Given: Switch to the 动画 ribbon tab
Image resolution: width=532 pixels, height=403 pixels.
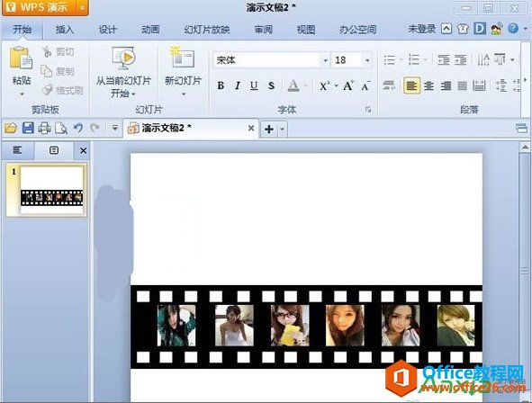Looking at the screenshot, I should tap(150, 30).
